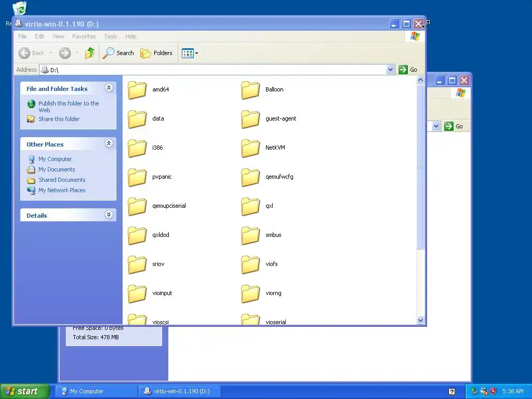The height and width of the screenshot is (399, 532).
Task: Open the amd64 folder icon
Action: (x=137, y=90)
